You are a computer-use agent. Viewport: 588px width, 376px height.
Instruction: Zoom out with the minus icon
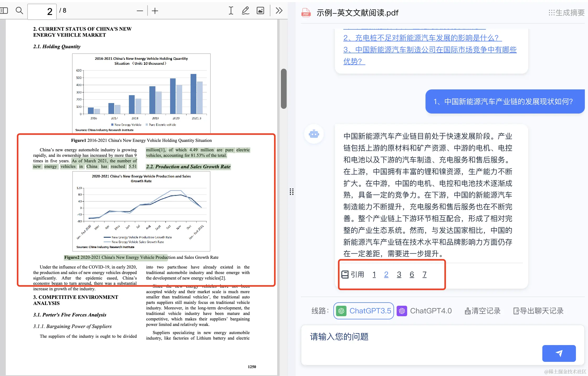[140, 11]
